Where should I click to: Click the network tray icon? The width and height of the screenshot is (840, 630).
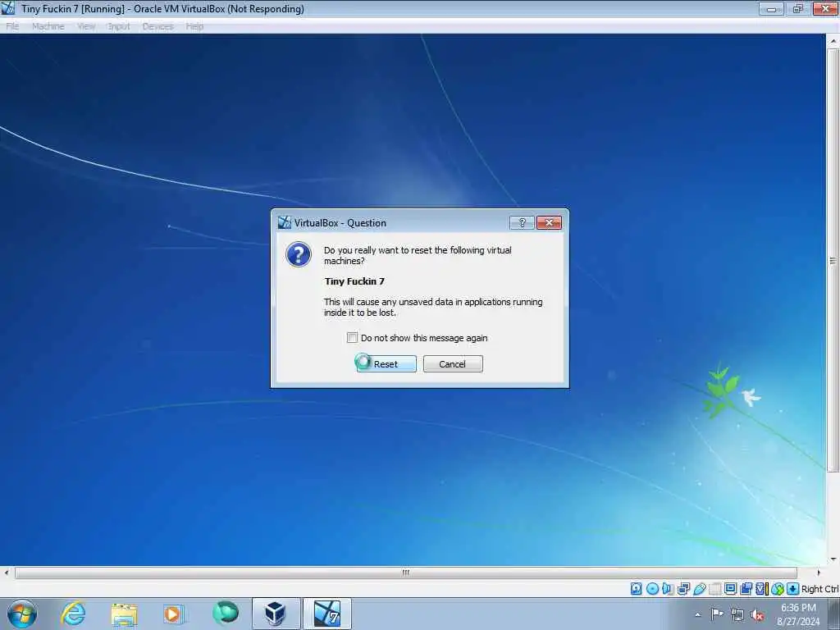(x=737, y=614)
